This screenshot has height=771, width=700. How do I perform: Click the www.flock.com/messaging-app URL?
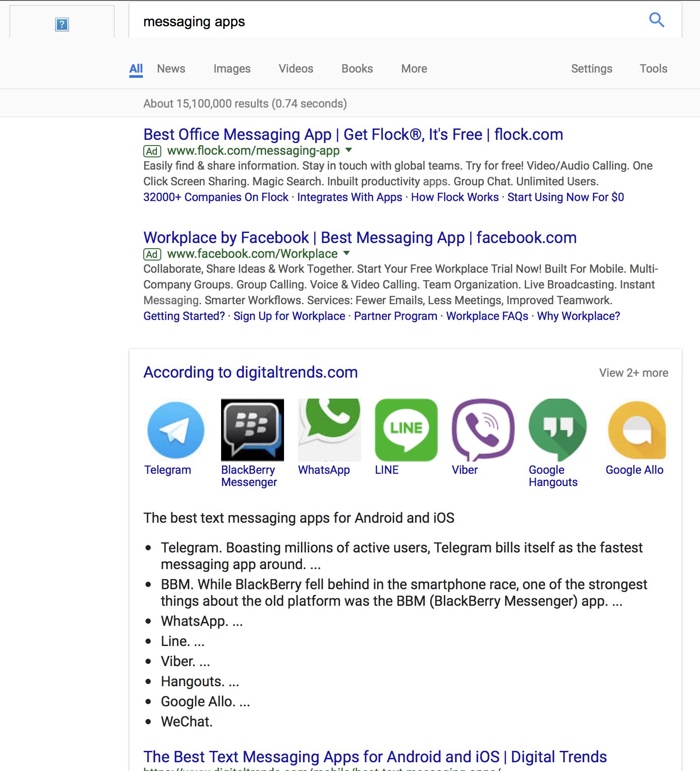(x=253, y=151)
